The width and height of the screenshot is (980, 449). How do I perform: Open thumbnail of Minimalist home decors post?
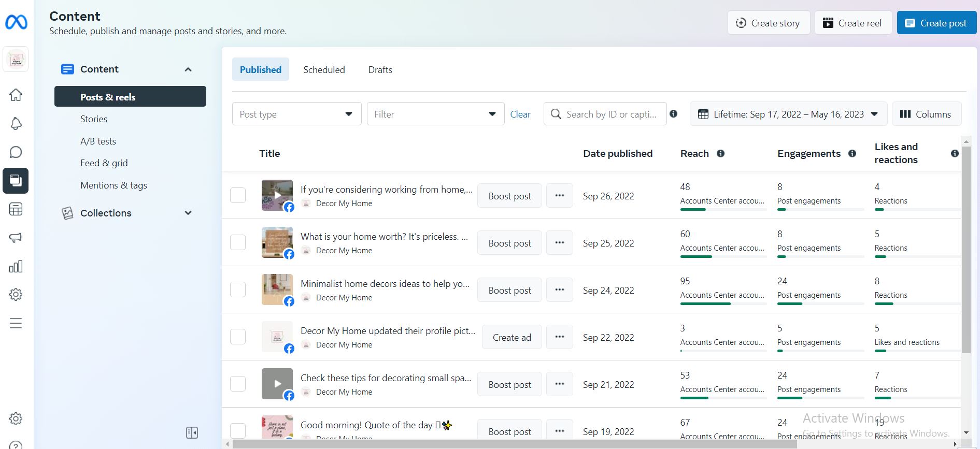(277, 289)
